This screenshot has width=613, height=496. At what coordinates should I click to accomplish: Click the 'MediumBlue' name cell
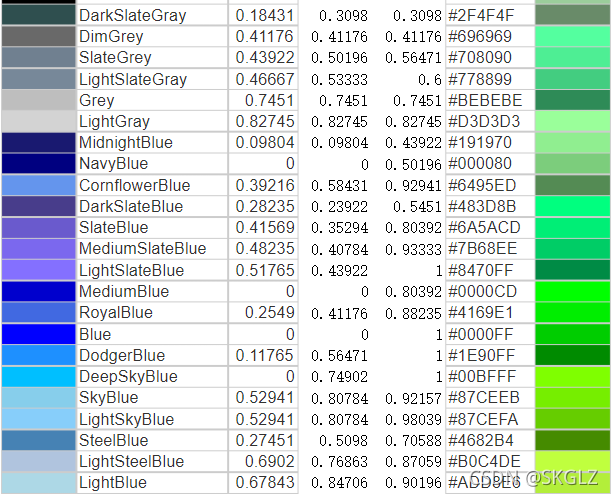click(152, 291)
